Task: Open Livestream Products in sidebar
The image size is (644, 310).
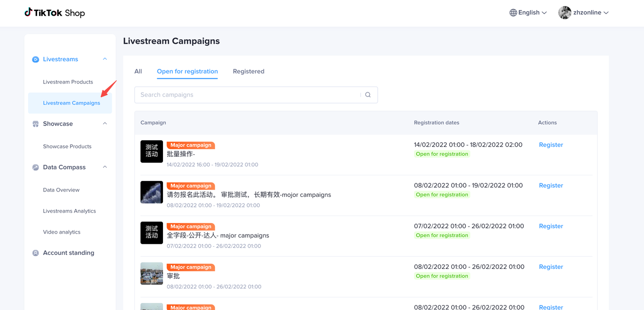Action: tap(68, 82)
